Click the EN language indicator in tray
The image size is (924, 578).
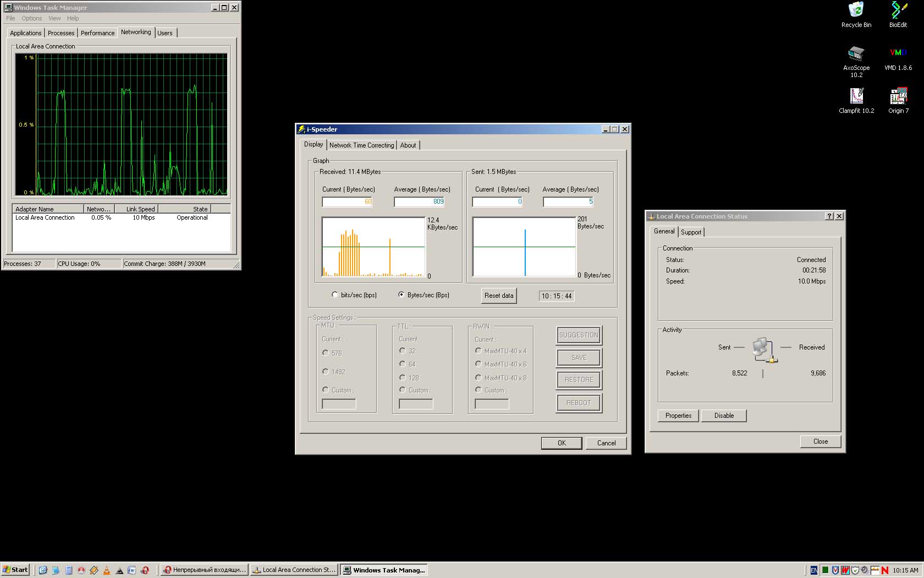tap(813, 570)
